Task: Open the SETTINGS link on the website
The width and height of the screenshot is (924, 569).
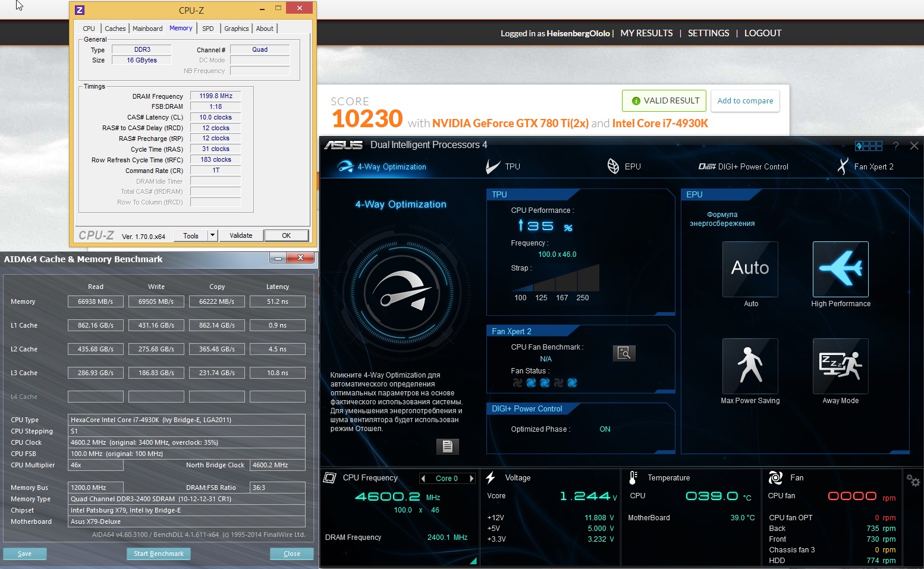Action: point(708,33)
